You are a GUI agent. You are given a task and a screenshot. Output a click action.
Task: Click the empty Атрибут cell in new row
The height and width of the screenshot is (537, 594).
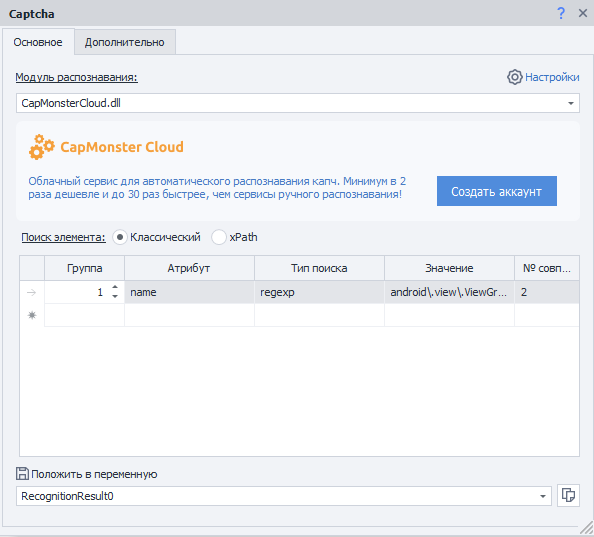(x=189, y=315)
